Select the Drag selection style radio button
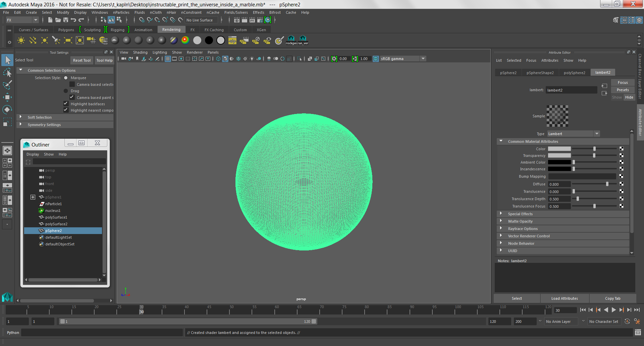Viewport: 644px width, 346px height. tap(66, 91)
